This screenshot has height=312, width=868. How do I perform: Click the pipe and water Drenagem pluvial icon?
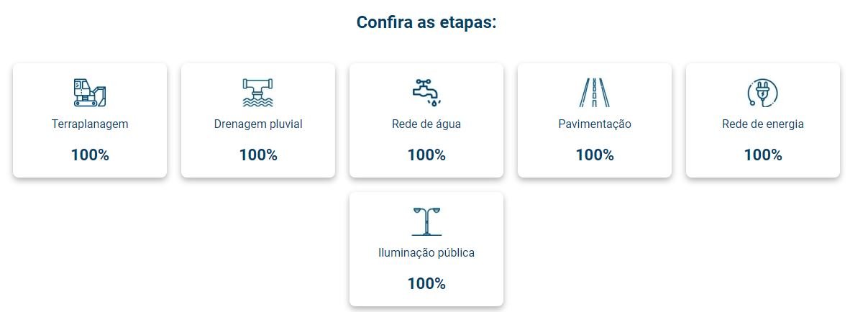(258, 92)
